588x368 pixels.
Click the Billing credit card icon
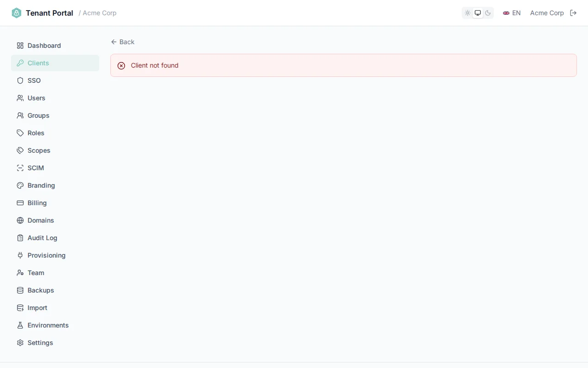pyautogui.click(x=20, y=203)
